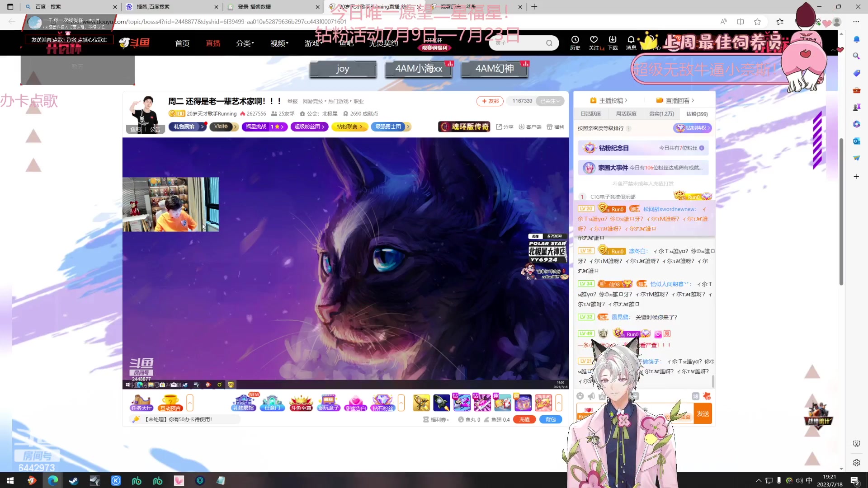Viewport: 868px width, 488px height.
Task: Open the emoji picker in chat toolbar
Action: pyautogui.click(x=580, y=396)
